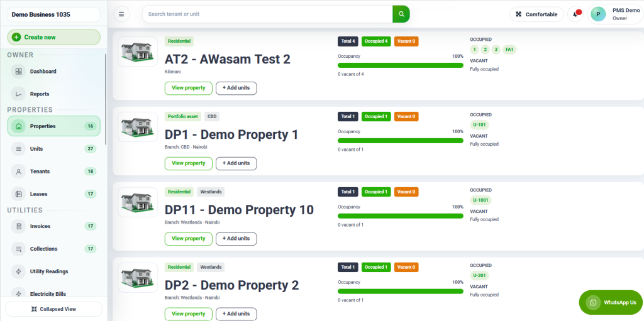Click the DP11 - Demo Property 10 thumbnail
The height and width of the screenshot is (321, 644).
(x=138, y=202)
